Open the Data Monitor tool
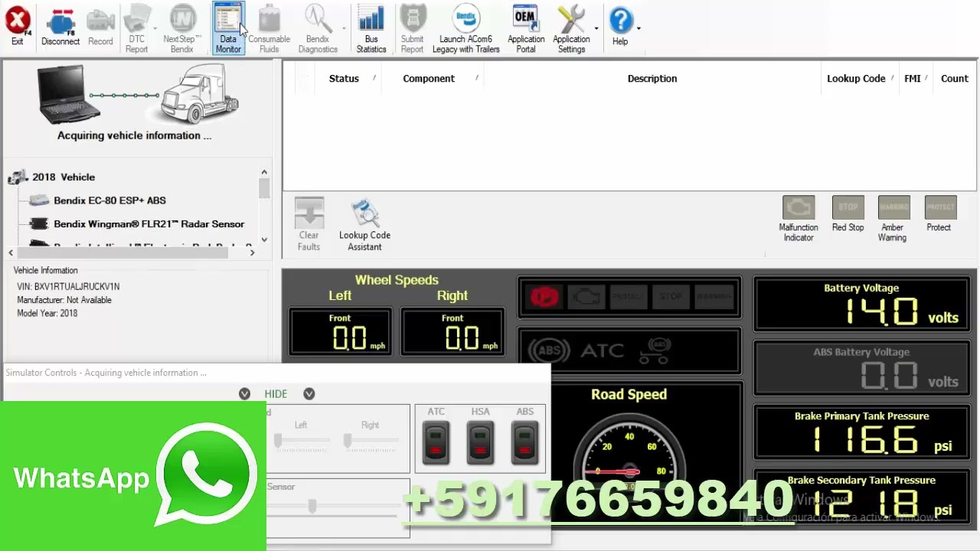980x551 pixels. (x=228, y=29)
